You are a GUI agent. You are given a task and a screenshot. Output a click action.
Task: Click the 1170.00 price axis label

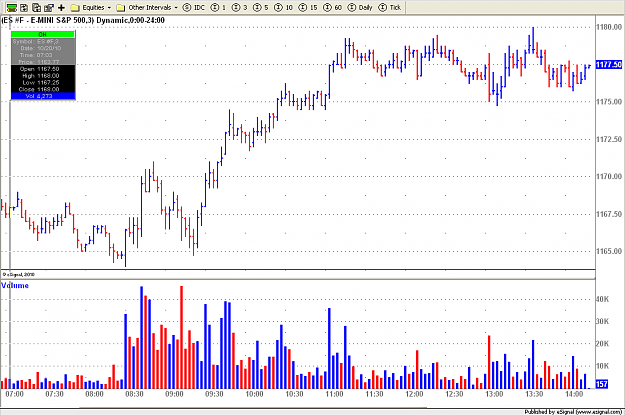pos(609,176)
